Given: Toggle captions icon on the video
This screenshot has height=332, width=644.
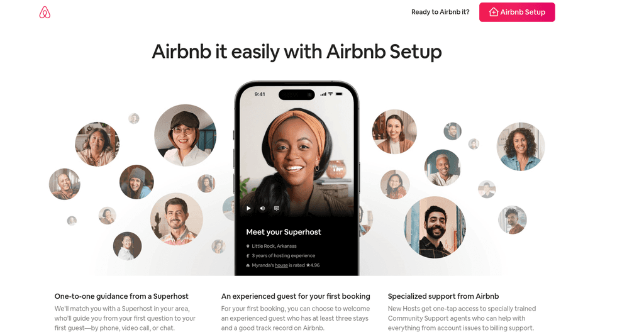Looking at the screenshot, I should [x=277, y=208].
